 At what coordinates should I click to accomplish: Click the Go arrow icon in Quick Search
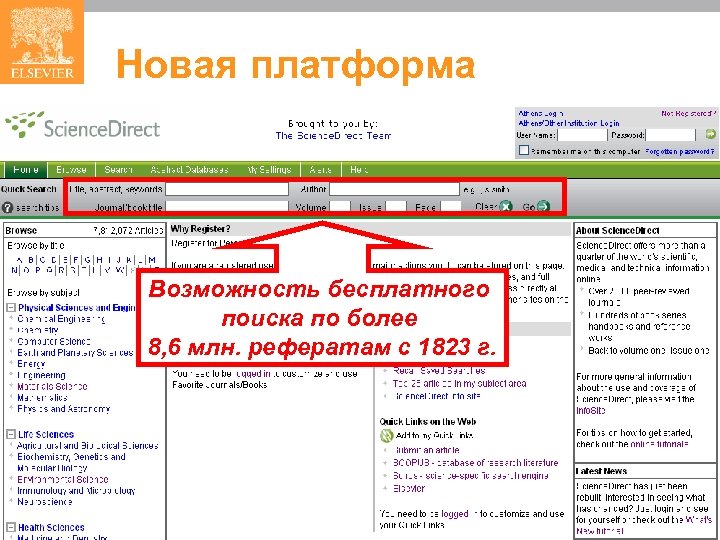pos(543,207)
